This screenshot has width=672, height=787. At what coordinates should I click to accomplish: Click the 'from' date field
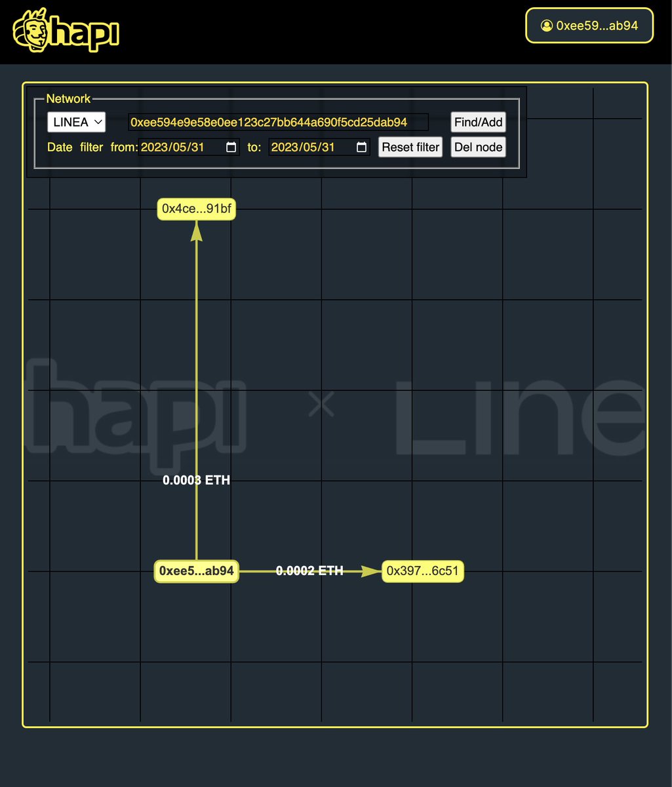pyautogui.click(x=189, y=147)
